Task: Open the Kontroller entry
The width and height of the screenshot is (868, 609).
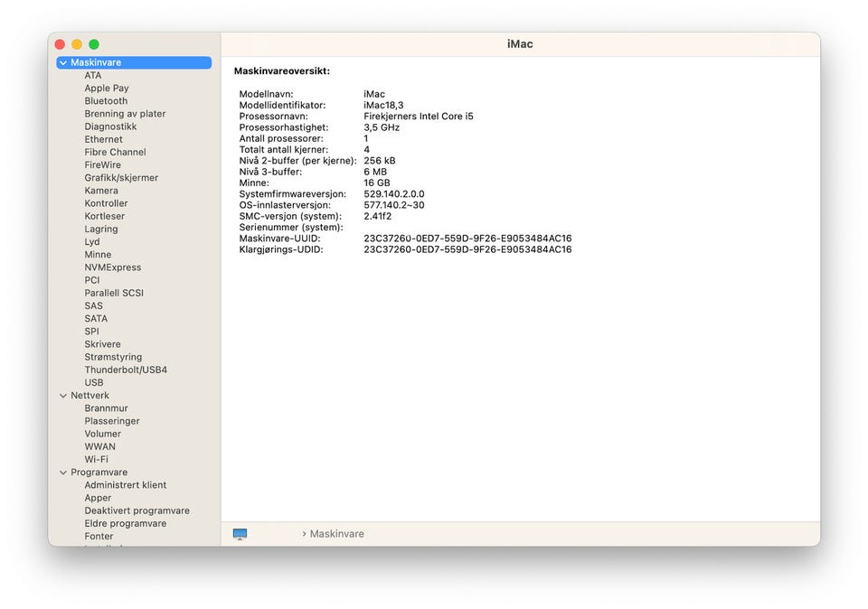Action: point(106,203)
